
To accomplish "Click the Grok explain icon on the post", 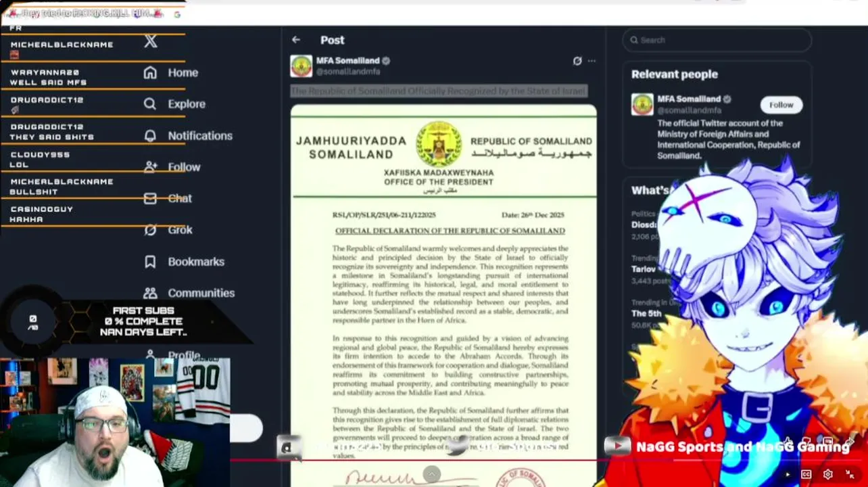I will (x=577, y=61).
